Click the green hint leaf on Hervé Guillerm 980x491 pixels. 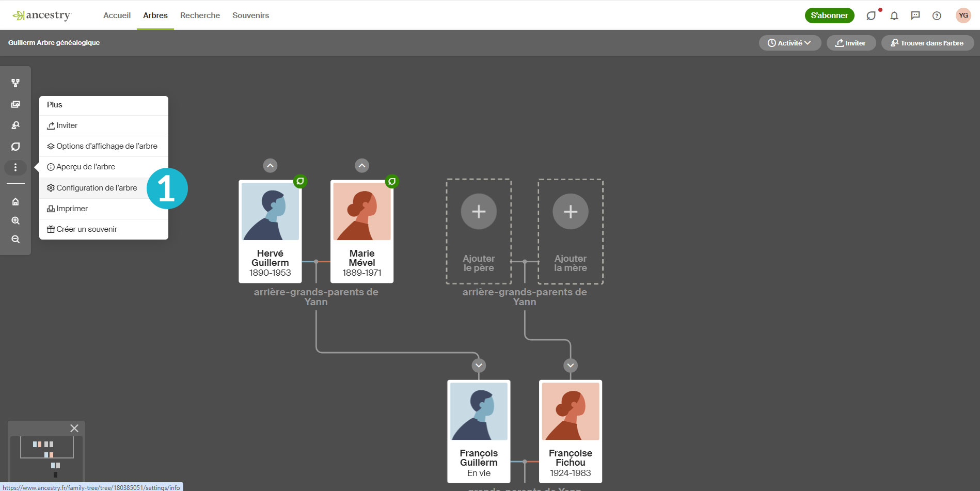300,181
